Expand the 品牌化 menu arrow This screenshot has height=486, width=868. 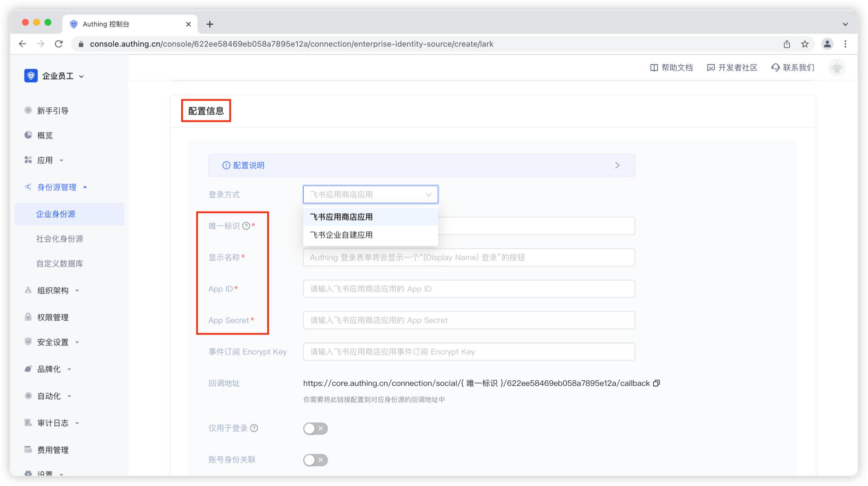tap(69, 369)
